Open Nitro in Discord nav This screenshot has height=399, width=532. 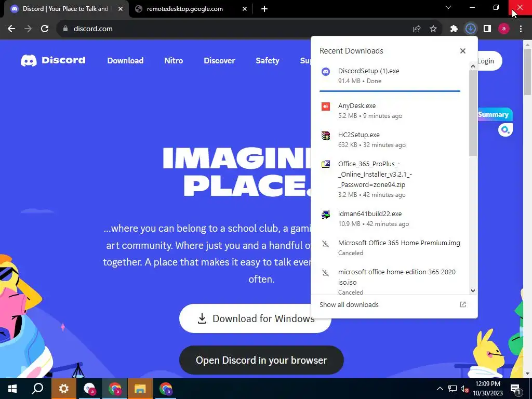pyautogui.click(x=174, y=61)
